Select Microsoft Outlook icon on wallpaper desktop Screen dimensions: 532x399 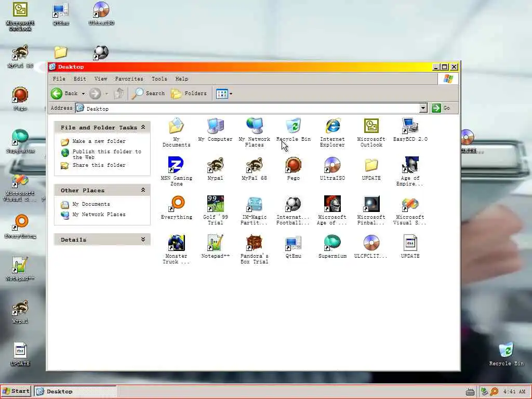click(x=20, y=16)
